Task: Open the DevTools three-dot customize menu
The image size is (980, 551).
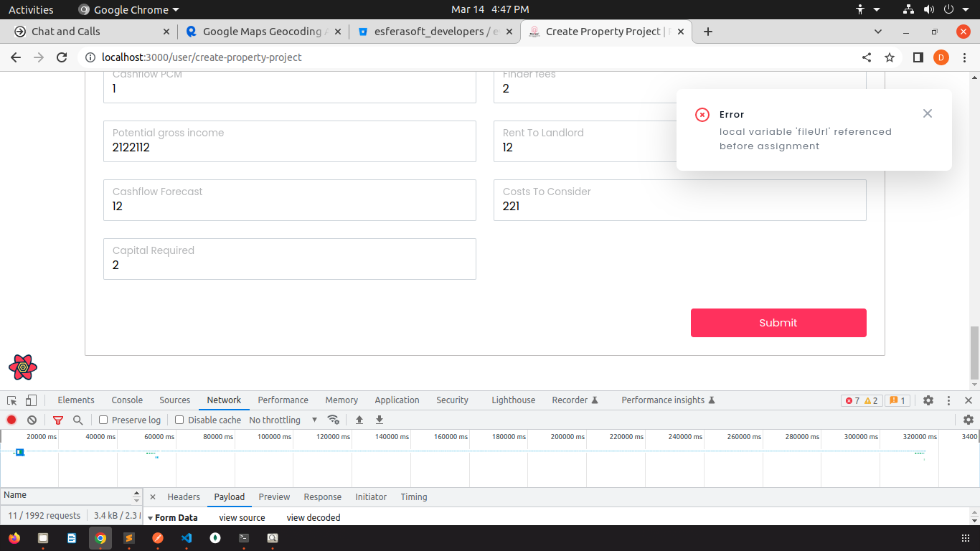Action: pyautogui.click(x=948, y=400)
